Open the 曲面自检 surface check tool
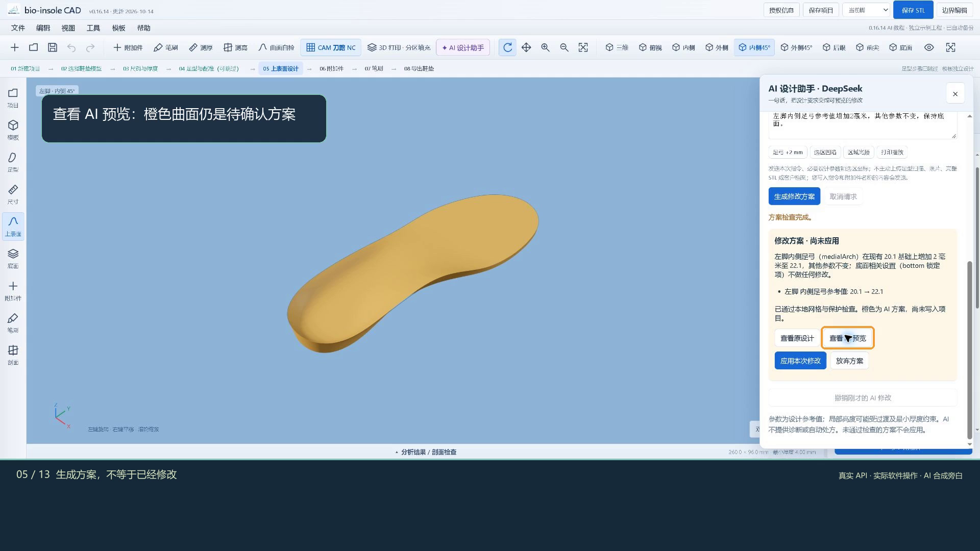 point(276,47)
